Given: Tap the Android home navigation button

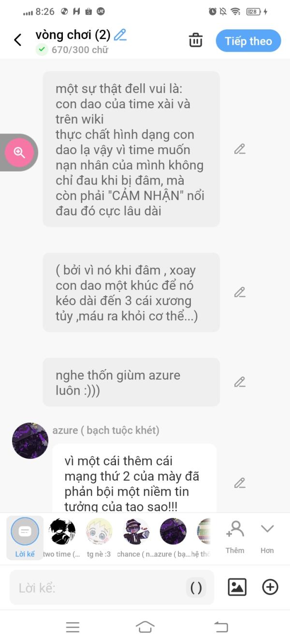Looking at the screenshot, I should 145,627.
